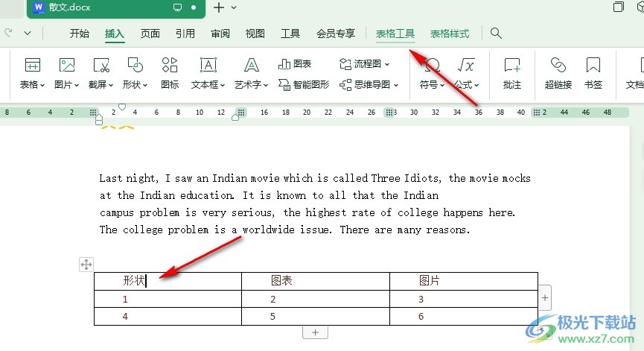Expand the 截屏 dropdown arrow
Viewport: 644px width, 351px height.
pos(111,85)
